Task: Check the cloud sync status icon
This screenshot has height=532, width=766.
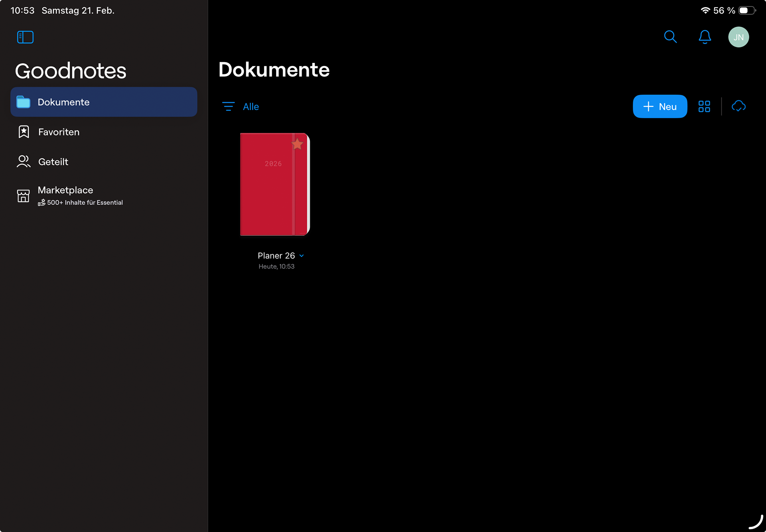Action: 738,106
